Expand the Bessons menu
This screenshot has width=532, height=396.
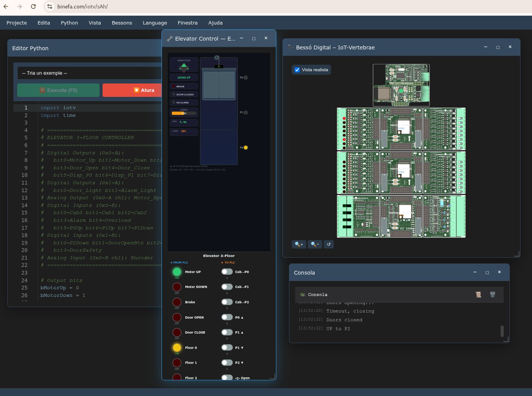[x=122, y=23]
